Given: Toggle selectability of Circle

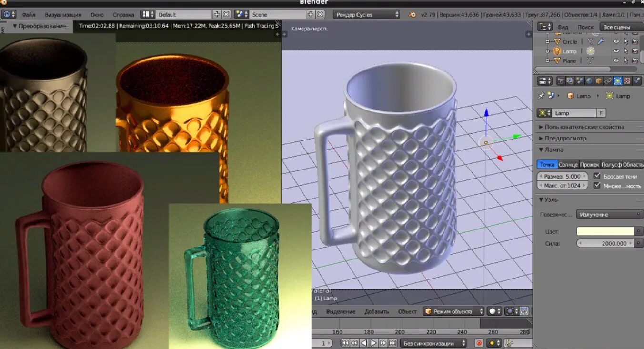Looking at the screenshot, I should 626,41.
